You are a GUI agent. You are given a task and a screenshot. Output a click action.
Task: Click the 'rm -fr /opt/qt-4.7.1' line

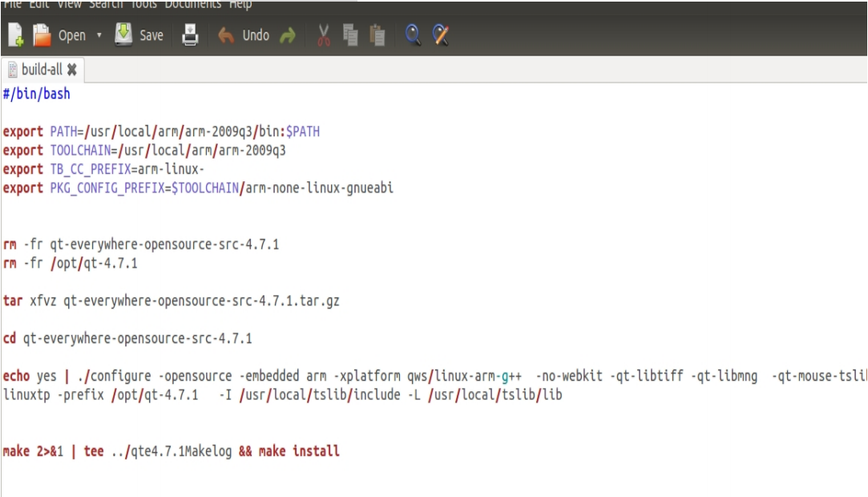(x=71, y=264)
